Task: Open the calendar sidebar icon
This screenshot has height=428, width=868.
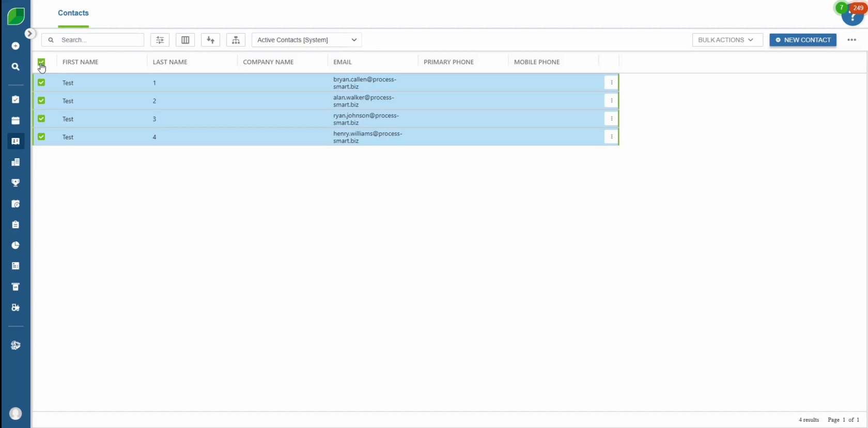Action: [16, 120]
